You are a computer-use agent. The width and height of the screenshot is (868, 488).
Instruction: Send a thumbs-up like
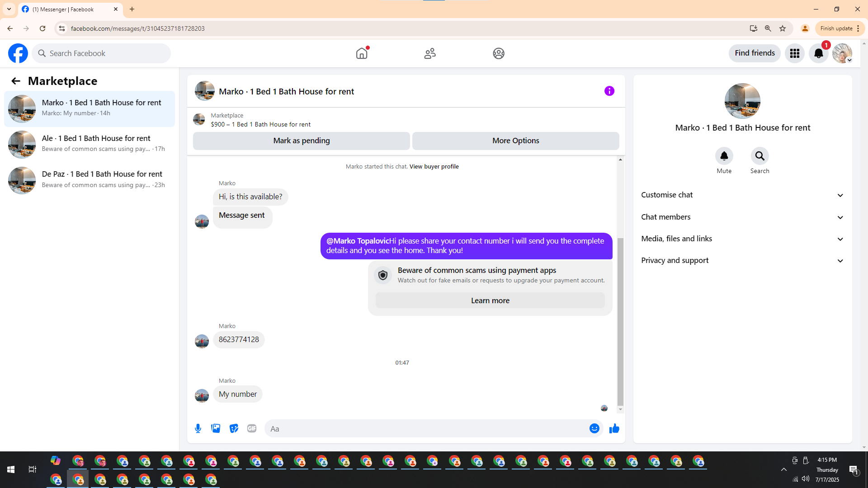tap(614, 428)
